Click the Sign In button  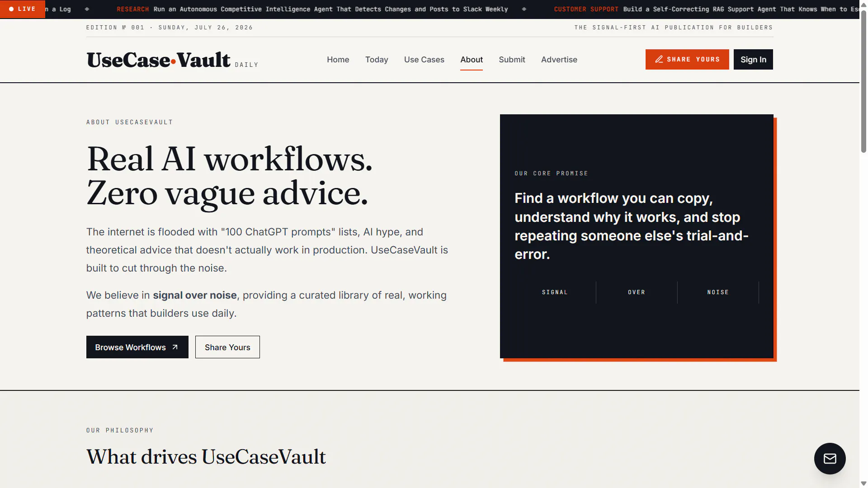[x=753, y=59]
